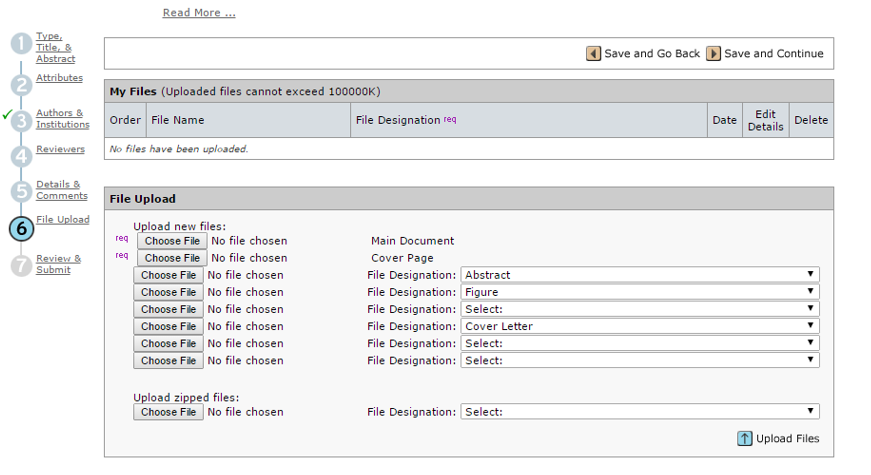Click the step 4 circle icon
Image resolution: width=871 pixels, height=475 pixels.
pyautogui.click(x=22, y=156)
